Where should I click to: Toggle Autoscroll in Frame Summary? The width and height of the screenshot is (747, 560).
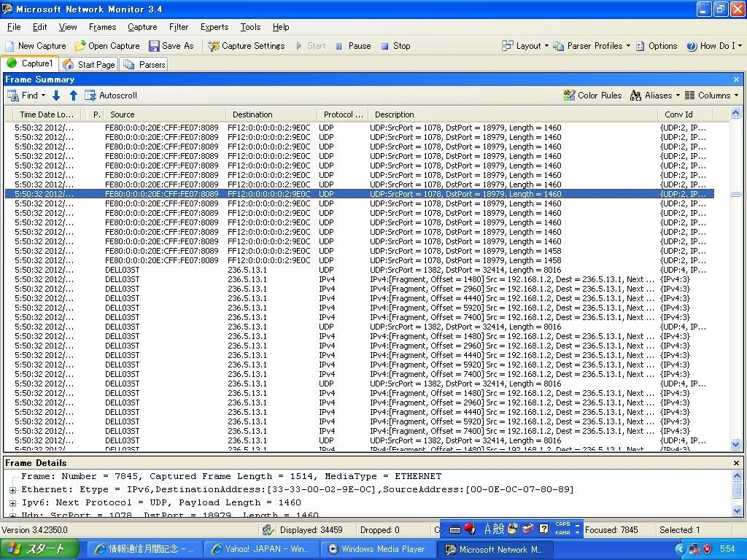(111, 96)
